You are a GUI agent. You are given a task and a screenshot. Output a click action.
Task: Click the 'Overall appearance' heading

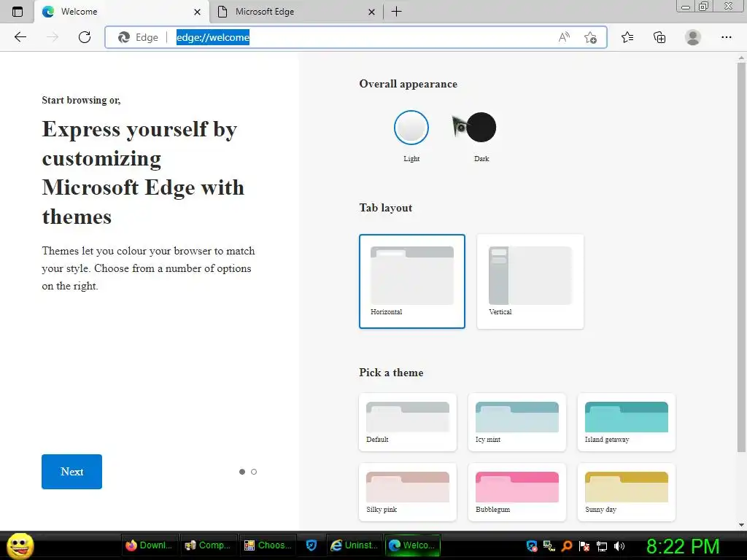point(409,84)
